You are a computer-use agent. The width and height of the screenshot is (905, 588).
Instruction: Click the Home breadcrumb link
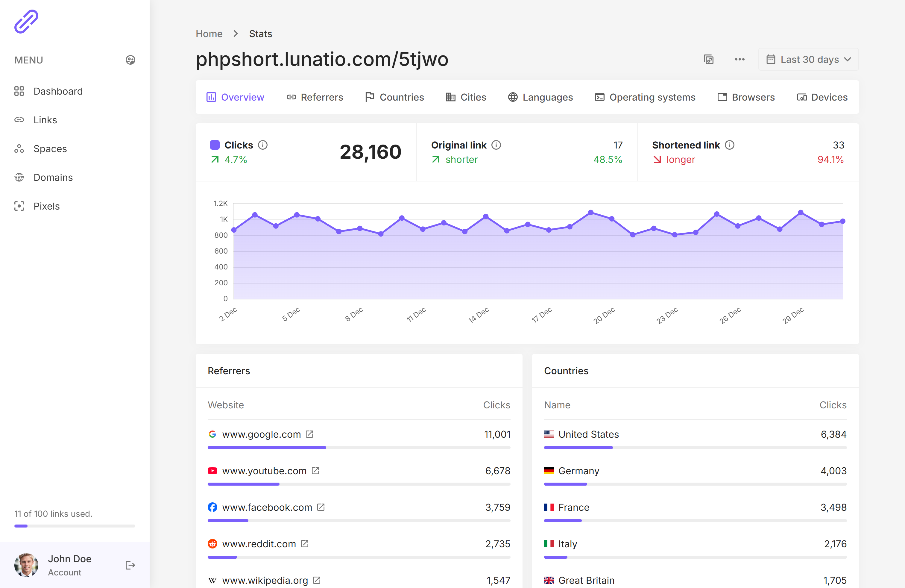[209, 34]
